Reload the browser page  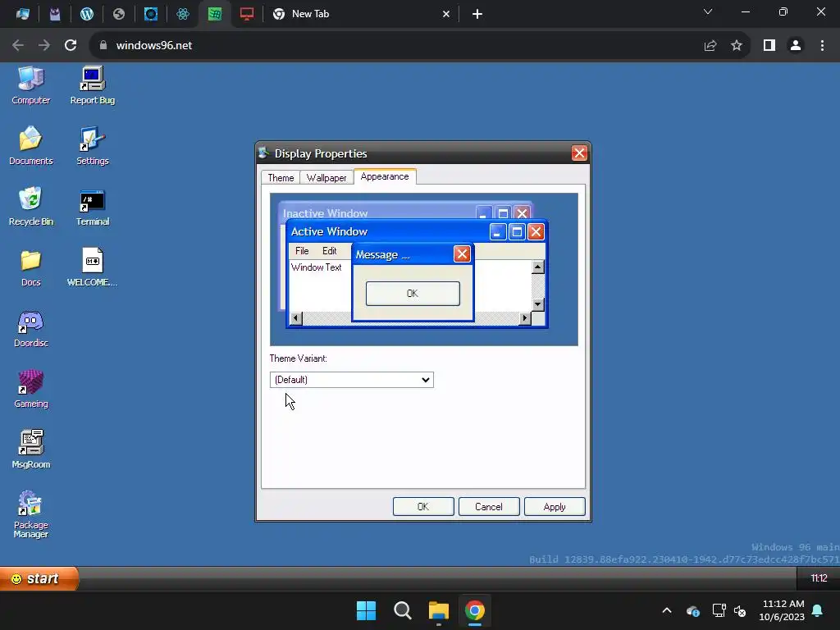coord(71,46)
